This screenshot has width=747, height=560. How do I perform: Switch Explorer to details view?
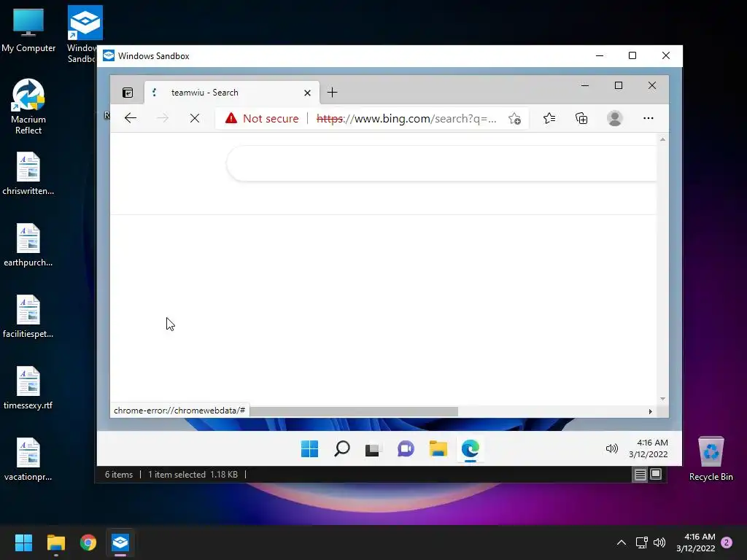[640, 474]
